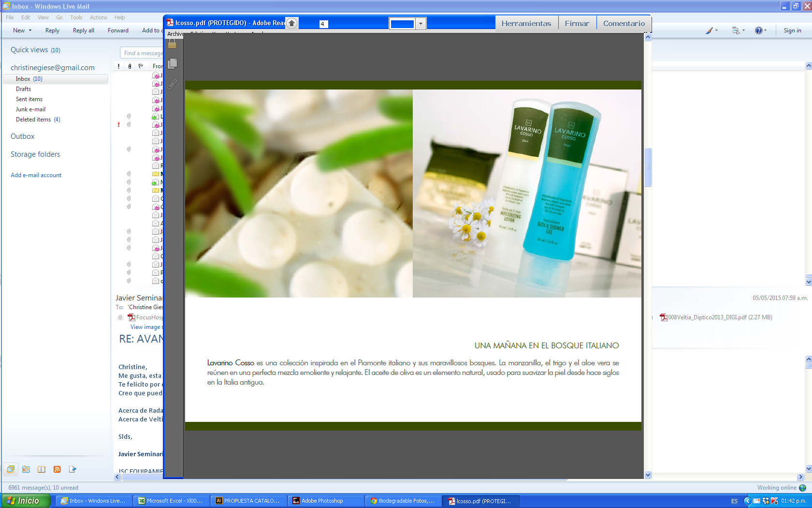
Task: Open the Firmar pane
Action: click(577, 23)
